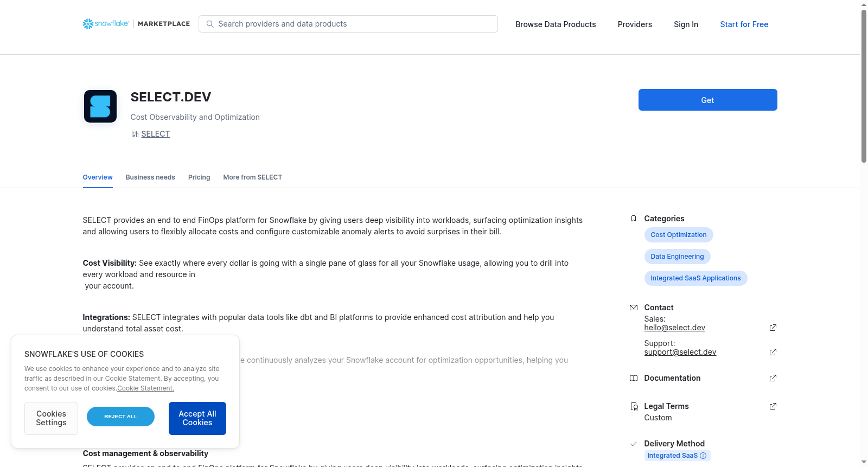
Task: Click Accept All Cookies button
Action: coord(197,418)
